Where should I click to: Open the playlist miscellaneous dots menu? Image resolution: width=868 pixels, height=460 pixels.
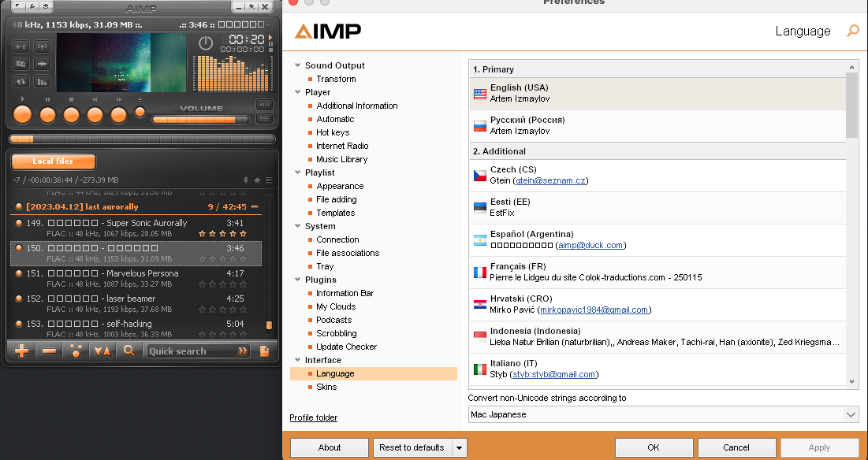pyautogui.click(x=76, y=351)
